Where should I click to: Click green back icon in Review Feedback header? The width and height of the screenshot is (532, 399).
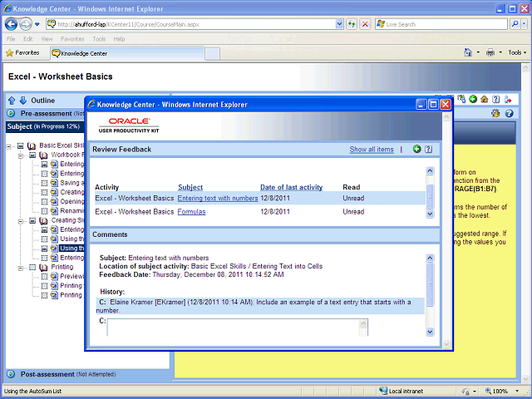click(x=416, y=149)
